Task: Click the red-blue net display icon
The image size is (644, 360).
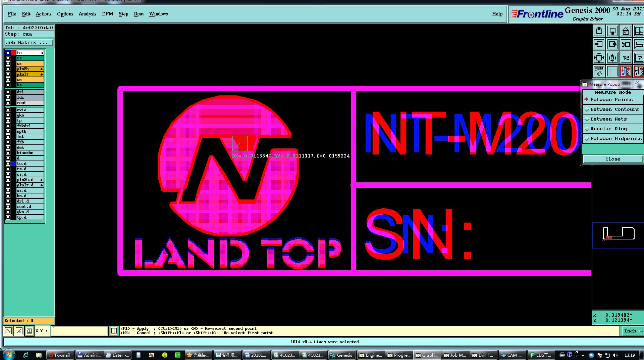Action: (x=626, y=71)
